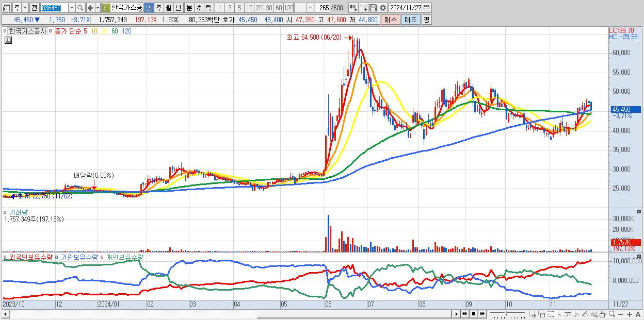
Task: Choose the 30 interval button
Action: click(269, 8)
